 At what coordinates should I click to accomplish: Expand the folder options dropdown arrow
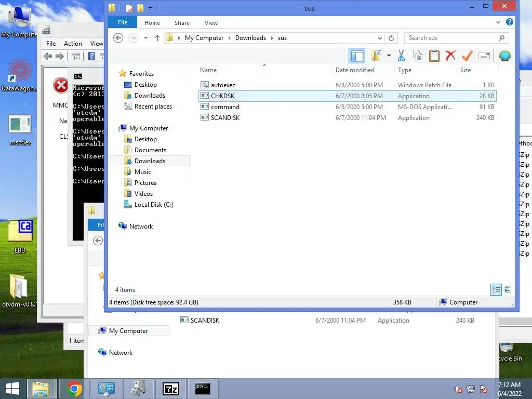(x=389, y=56)
